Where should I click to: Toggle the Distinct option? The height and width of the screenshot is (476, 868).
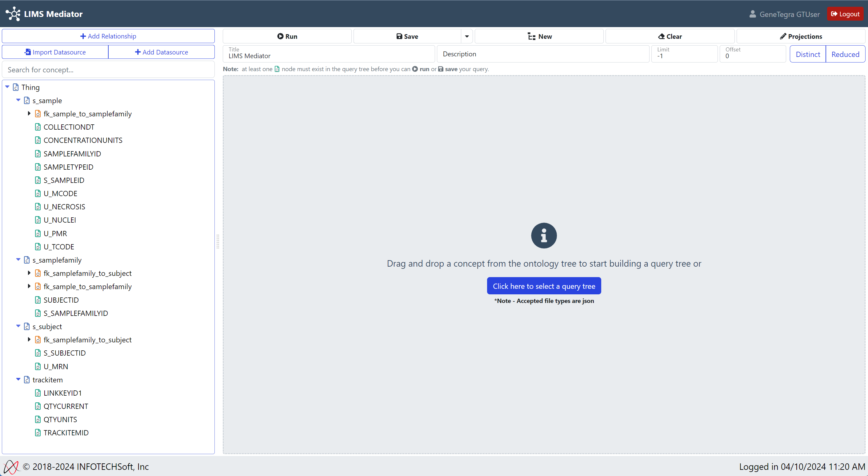point(807,54)
